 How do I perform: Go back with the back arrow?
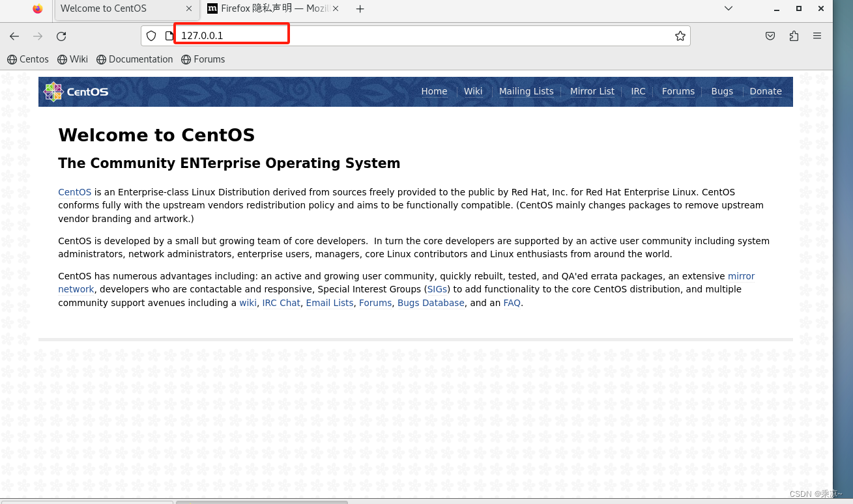coord(14,36)
